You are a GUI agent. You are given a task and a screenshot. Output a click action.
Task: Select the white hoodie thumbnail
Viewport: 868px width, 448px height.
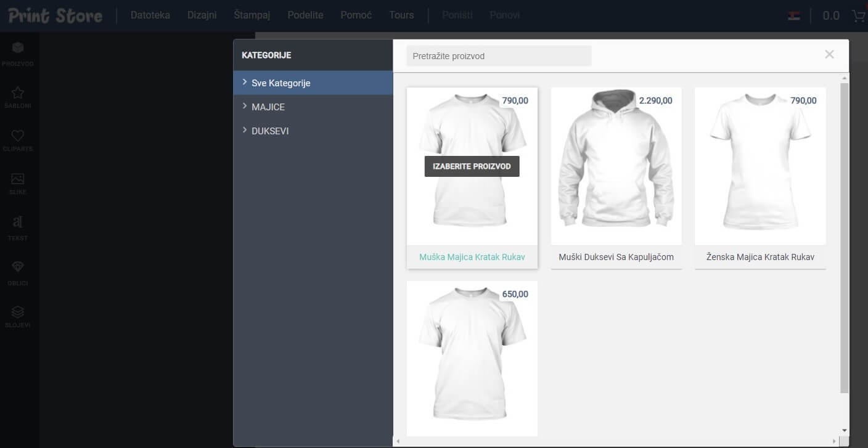click(616, 166)
